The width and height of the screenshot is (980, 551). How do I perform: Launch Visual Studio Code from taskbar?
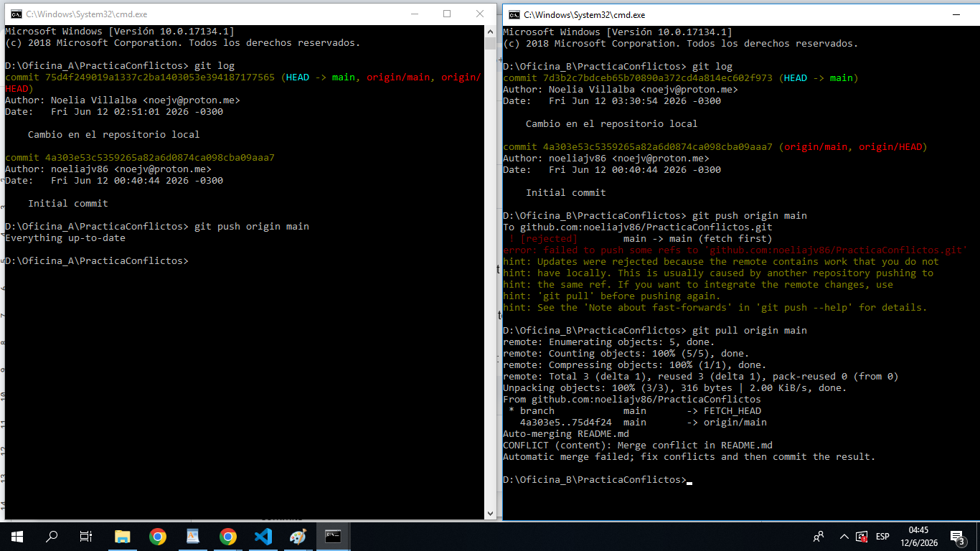(263, 536)
